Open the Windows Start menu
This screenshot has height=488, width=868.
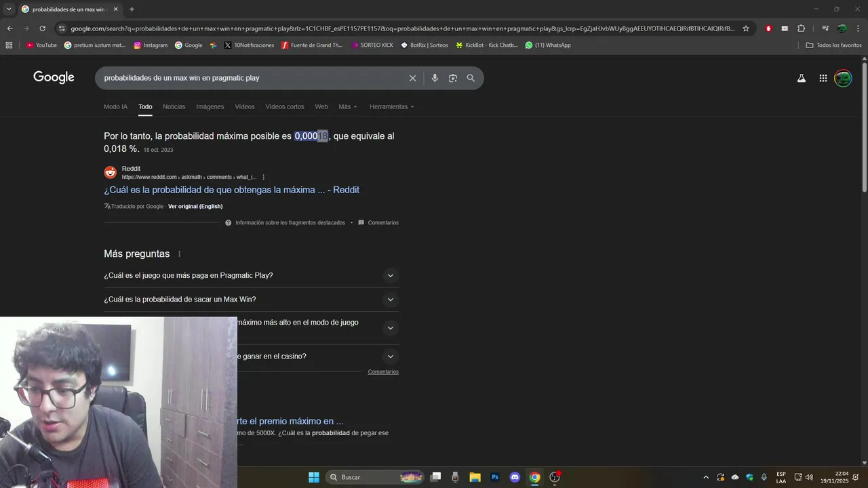pyautogui.click(x=314, y=477)
